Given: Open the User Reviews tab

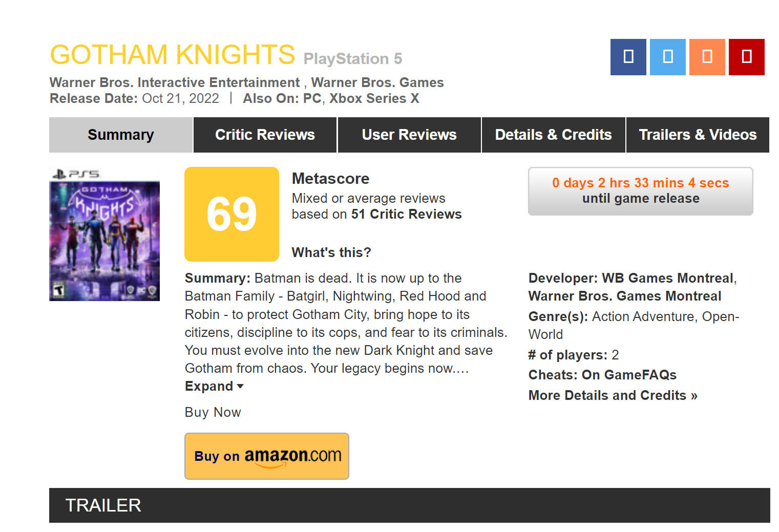Looking at the screenshot, I should click(409, 135).
